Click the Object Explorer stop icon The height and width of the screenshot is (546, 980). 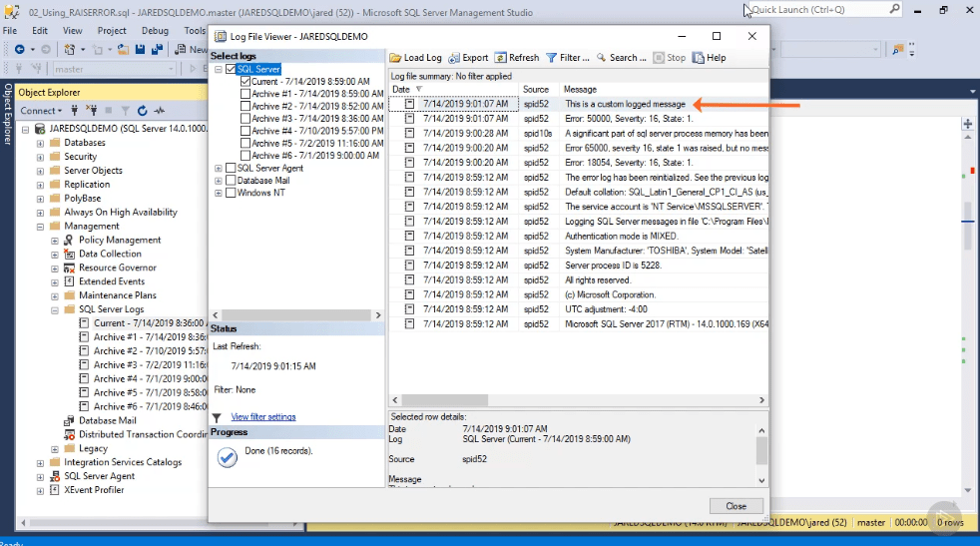pos(109,111)
